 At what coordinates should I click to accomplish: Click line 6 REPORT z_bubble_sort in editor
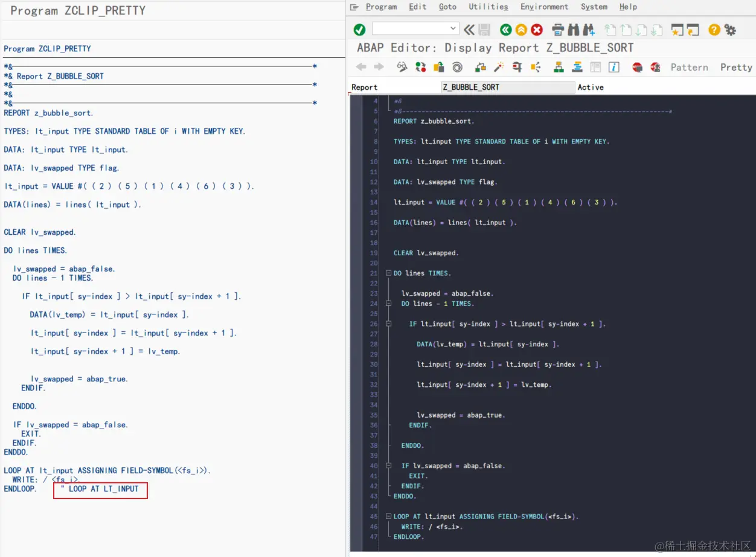(434, 121)
